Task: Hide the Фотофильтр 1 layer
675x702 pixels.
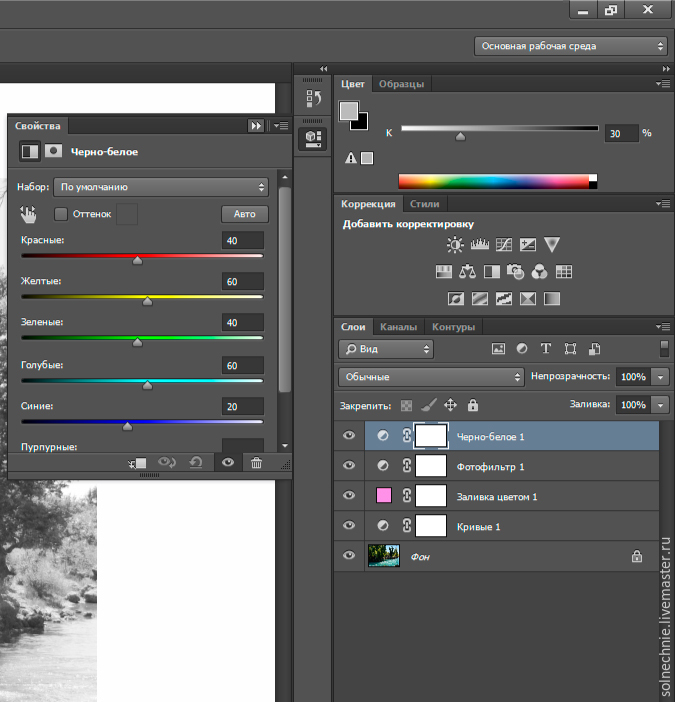Action: click(x=349, y=465)
